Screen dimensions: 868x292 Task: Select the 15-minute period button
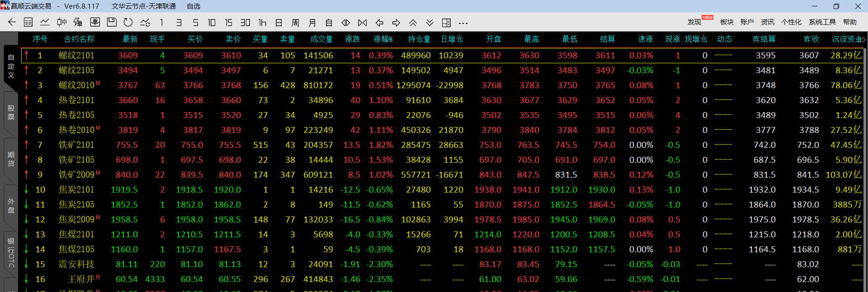pyautogui.click(x=228, y=23)
